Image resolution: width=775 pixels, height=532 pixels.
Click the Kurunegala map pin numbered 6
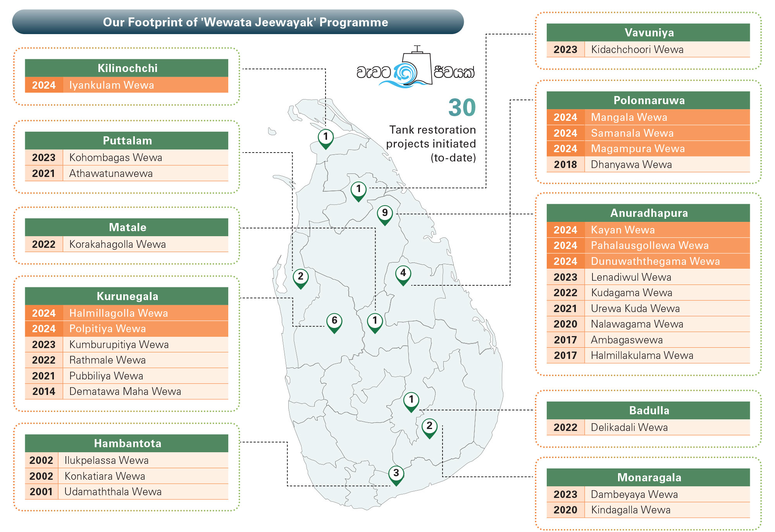click(x=334, y=323)
